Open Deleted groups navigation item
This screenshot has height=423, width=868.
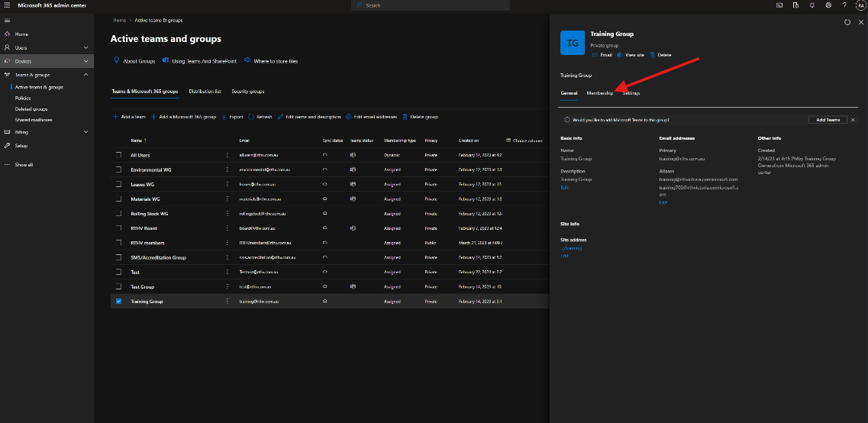[31, 109]
